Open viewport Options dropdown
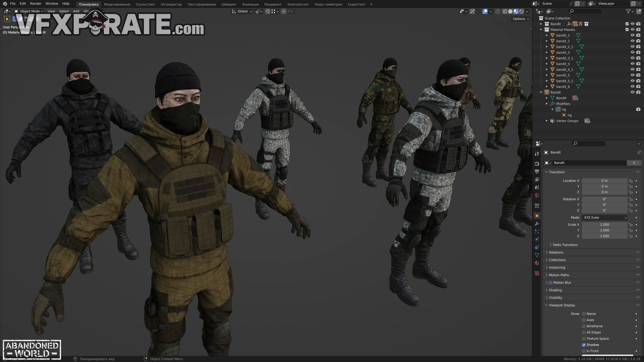Viewport: 644px width, 362px height. 521,19
